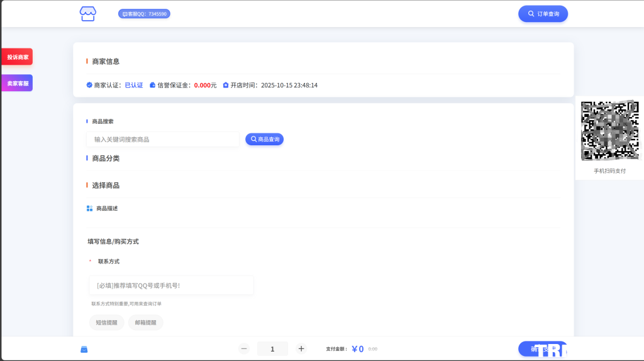Click the 投诉商家 side button

coord(17,57)
